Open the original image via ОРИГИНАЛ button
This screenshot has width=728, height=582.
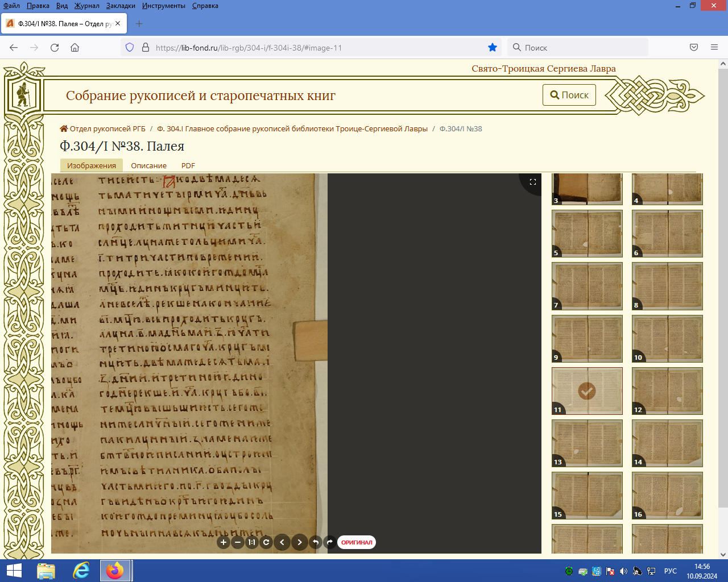[357, 542]
